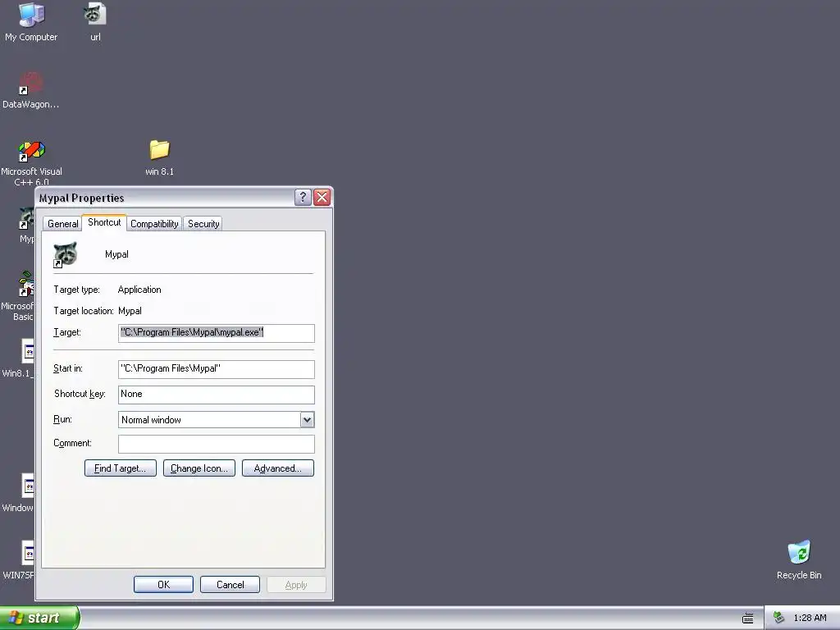Click the taskbar clock showing 1:28 AM
The width and height of the screenshot is (840, 630).
coord(810,619)
